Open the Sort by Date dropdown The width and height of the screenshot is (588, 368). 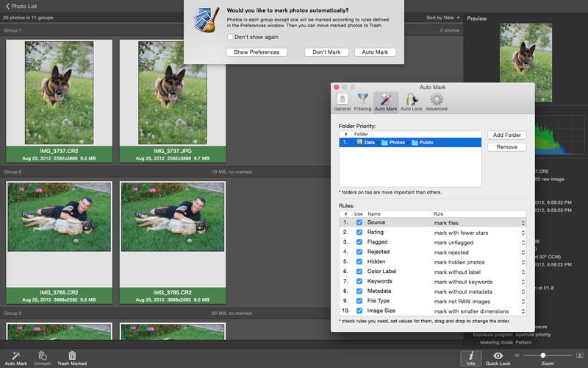coord(443,18)
